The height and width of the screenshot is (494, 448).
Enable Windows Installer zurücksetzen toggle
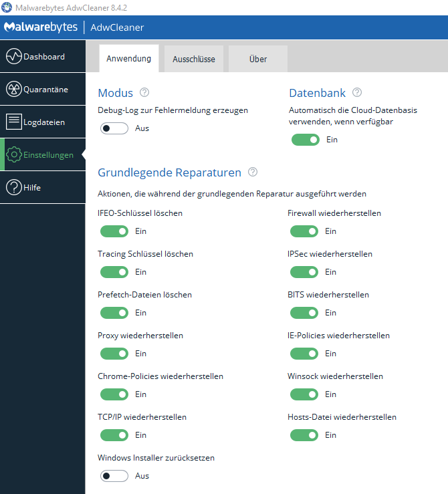(114, 476)
